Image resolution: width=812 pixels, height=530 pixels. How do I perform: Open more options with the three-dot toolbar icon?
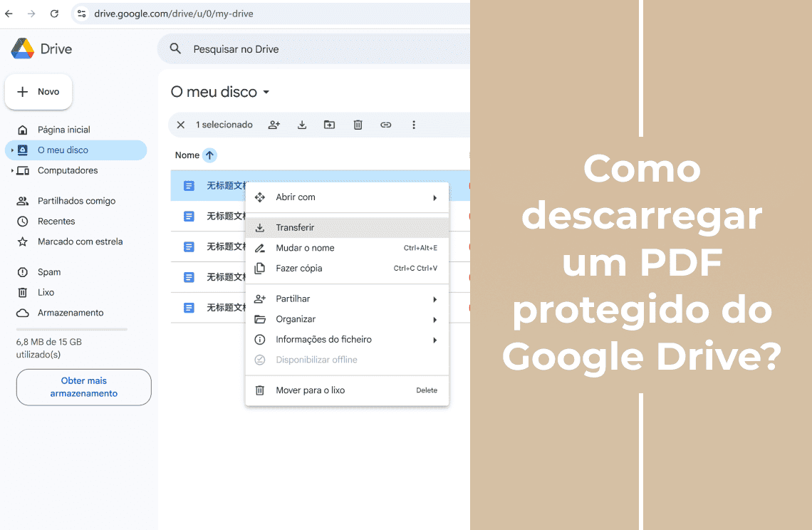414,125
